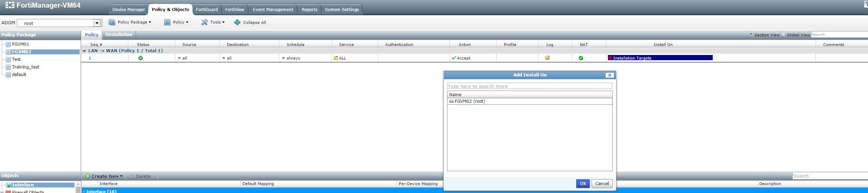Click the Log column icon for policy 1
Image resolution: width=868 pixels, height=193 pixels.
(547, 58)
